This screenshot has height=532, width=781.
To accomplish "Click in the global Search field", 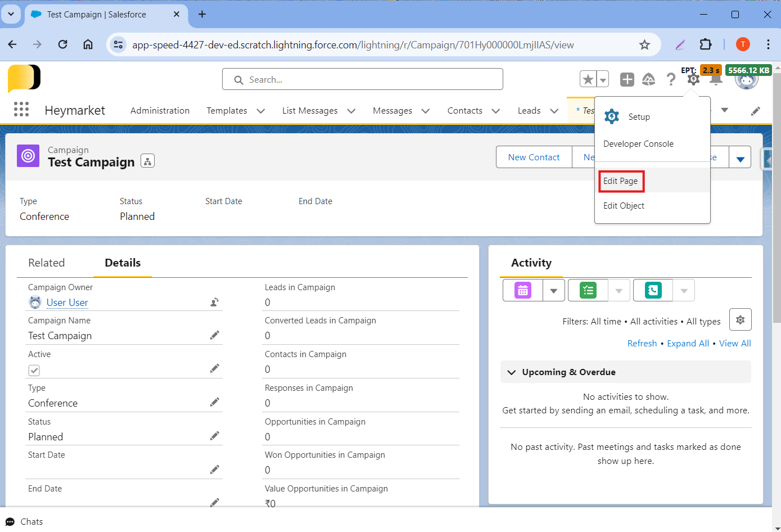I will (x=363, y=79).
